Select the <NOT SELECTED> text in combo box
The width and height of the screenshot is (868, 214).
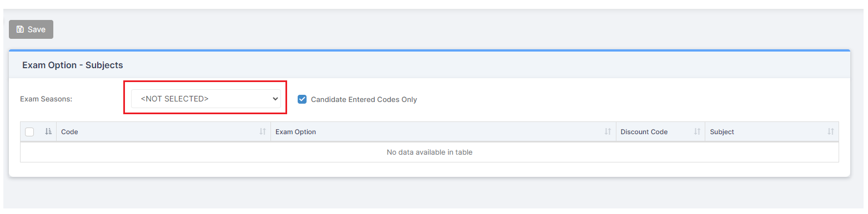click(175, 99)
